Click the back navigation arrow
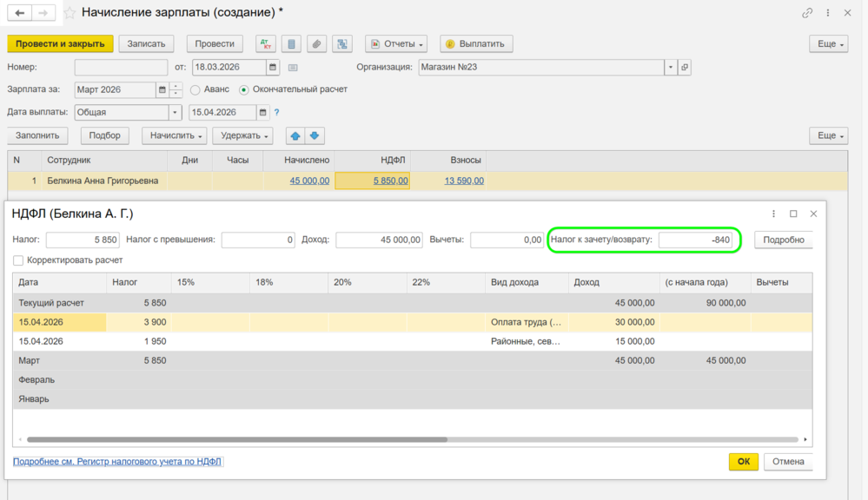 [x=20, y=13]
